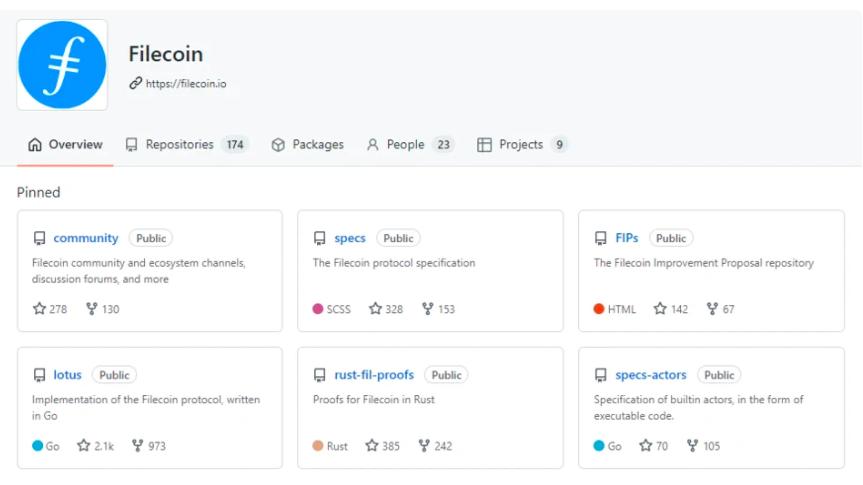This screenshot has width=863, height=485.
Task: Open the specs repository link
Action: pos(350,239)
